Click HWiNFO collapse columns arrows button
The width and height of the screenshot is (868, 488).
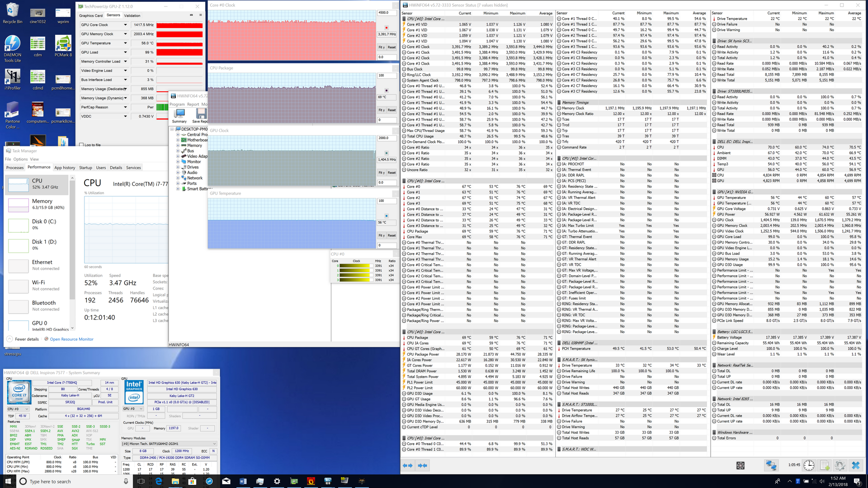[423, 465]
